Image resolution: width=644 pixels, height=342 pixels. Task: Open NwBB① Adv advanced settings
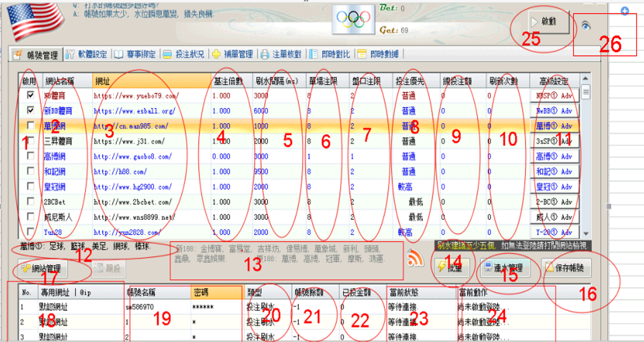coord(554,110)
